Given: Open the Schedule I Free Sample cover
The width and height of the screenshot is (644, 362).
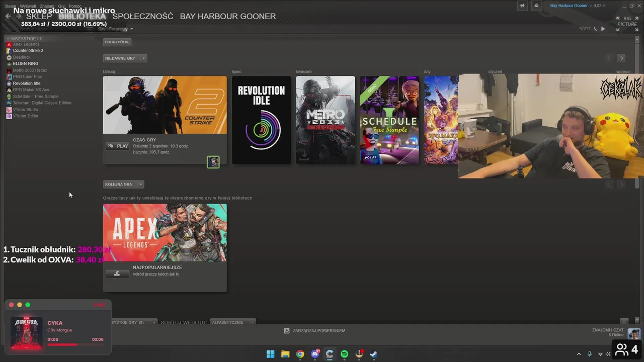Looking at the screenshot, I should [x=389, y=120].
